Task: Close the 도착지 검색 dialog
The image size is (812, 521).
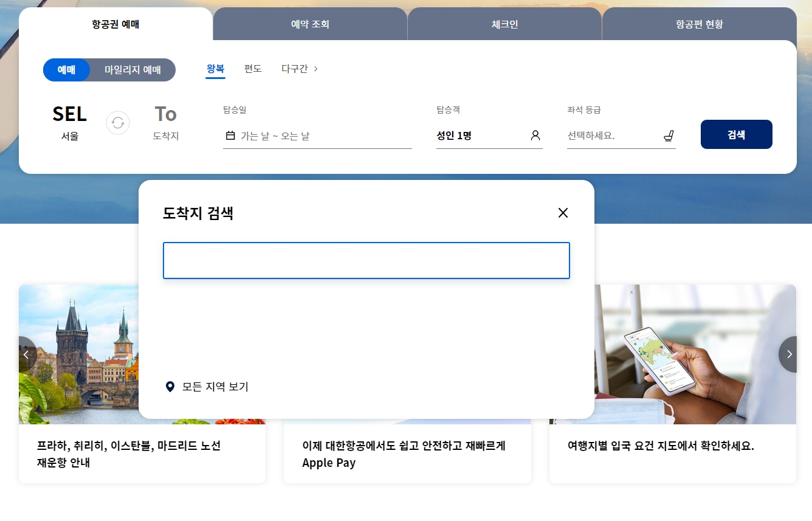Action: (563, 213)
